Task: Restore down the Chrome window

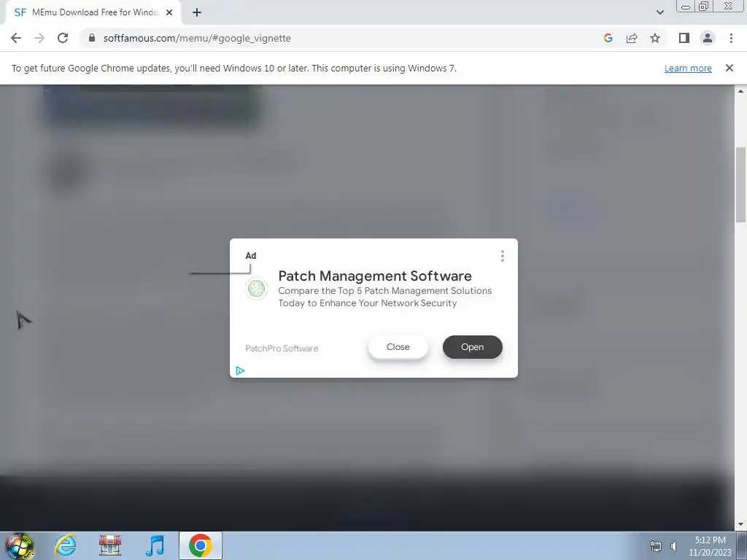Action: click(704, 6)
